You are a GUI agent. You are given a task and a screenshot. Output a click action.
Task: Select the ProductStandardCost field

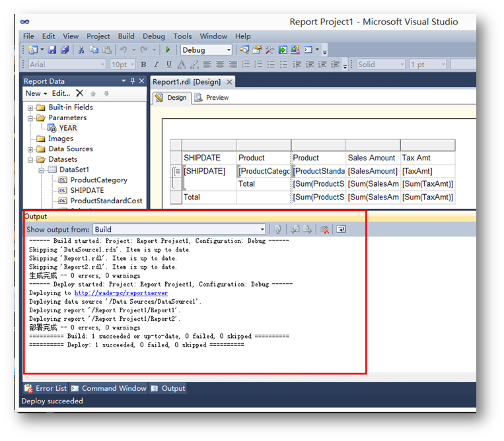(x=106, y=201)
